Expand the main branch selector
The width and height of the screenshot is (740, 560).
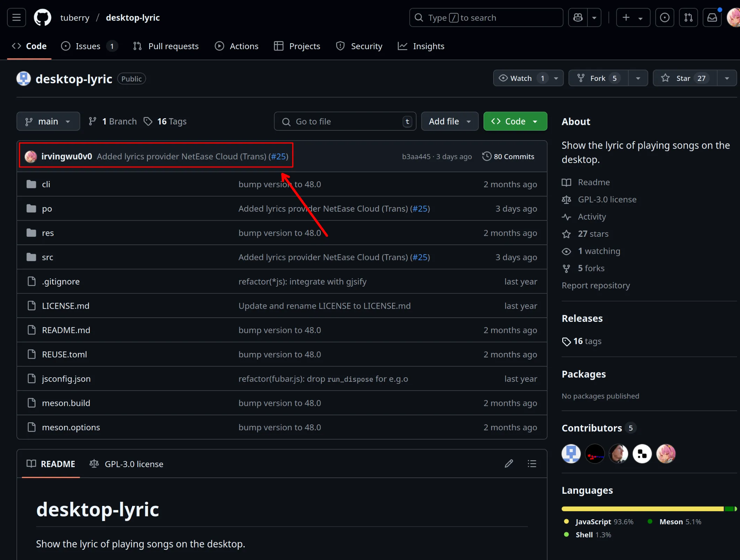click(48, 121)
